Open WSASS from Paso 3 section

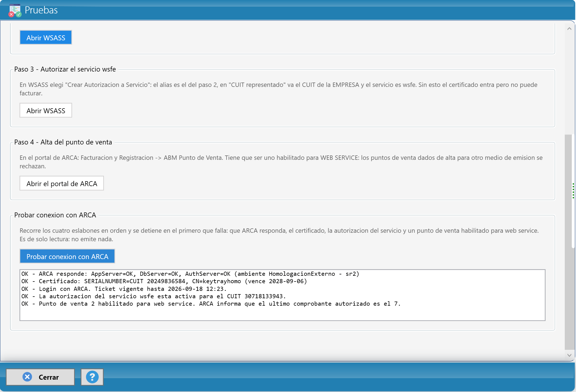click(x=46, y=110)
